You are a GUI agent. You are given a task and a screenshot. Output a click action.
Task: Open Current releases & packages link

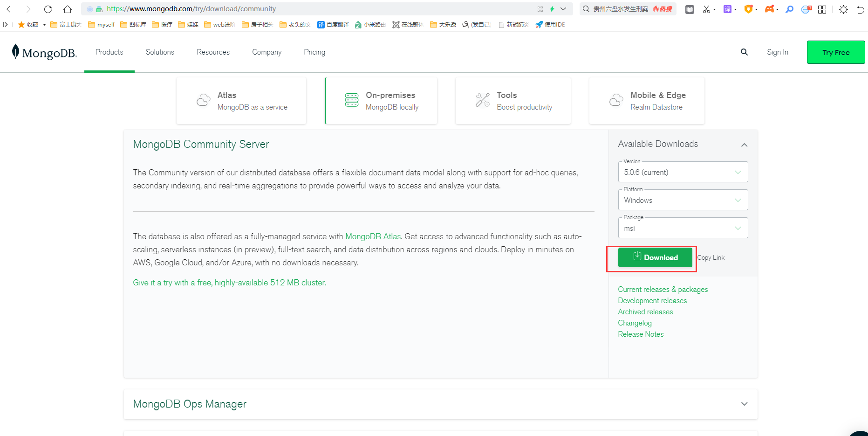tap(663, 290)
